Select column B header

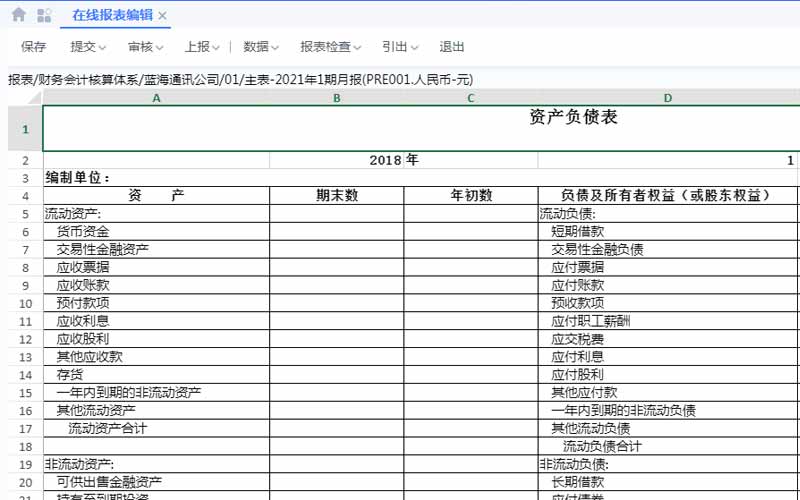click(x=337, y=97)
